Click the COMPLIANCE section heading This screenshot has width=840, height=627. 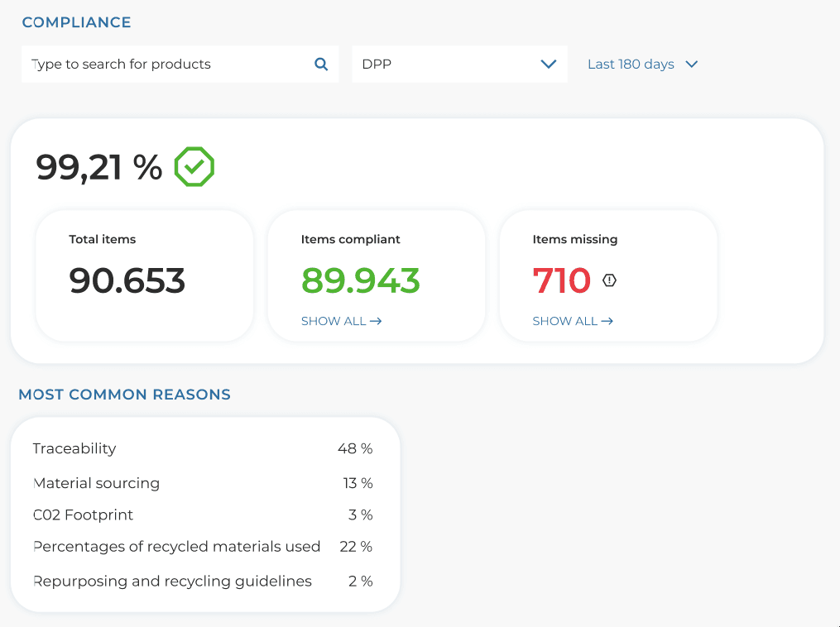point(76,22)
